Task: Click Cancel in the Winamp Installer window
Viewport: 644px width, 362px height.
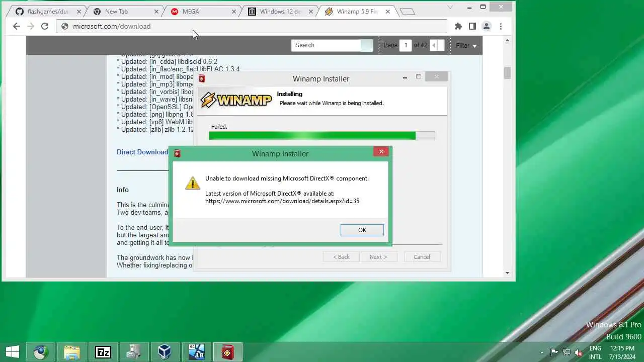Action: 422,257
